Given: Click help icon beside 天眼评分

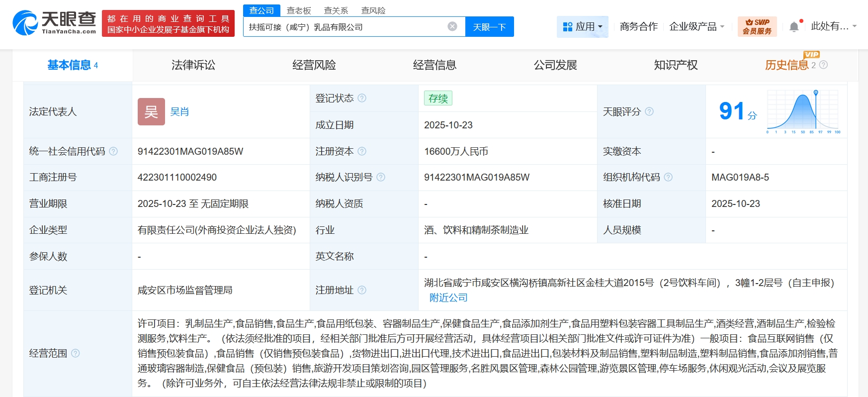Looking at the screenshot, I should [649, 111].
